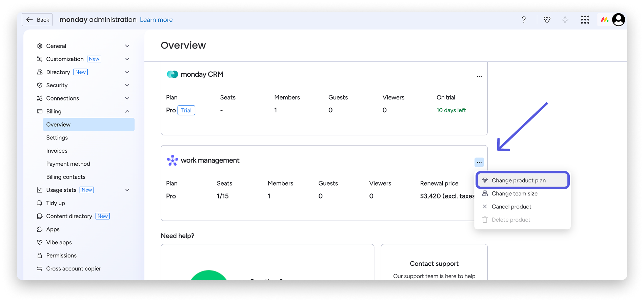Open monday CRM three-dot menu
The width and height of the screenshot is (644, 302).
tap(479, 76)
